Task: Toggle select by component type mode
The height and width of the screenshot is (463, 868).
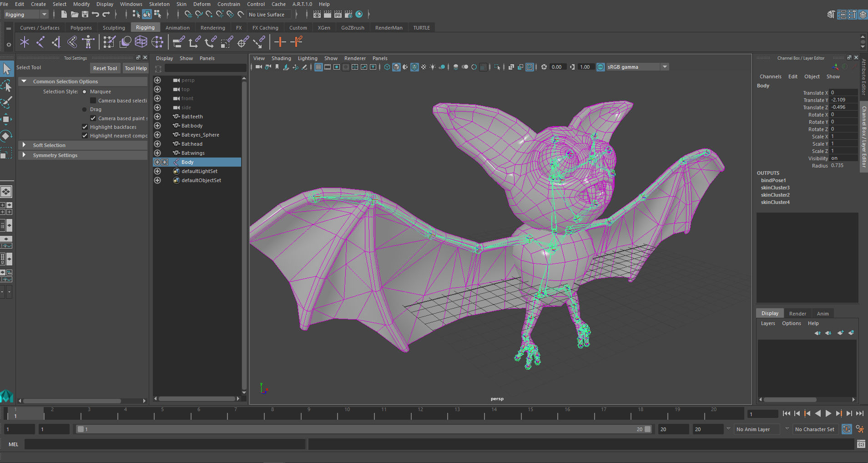Action: point(157,15)
